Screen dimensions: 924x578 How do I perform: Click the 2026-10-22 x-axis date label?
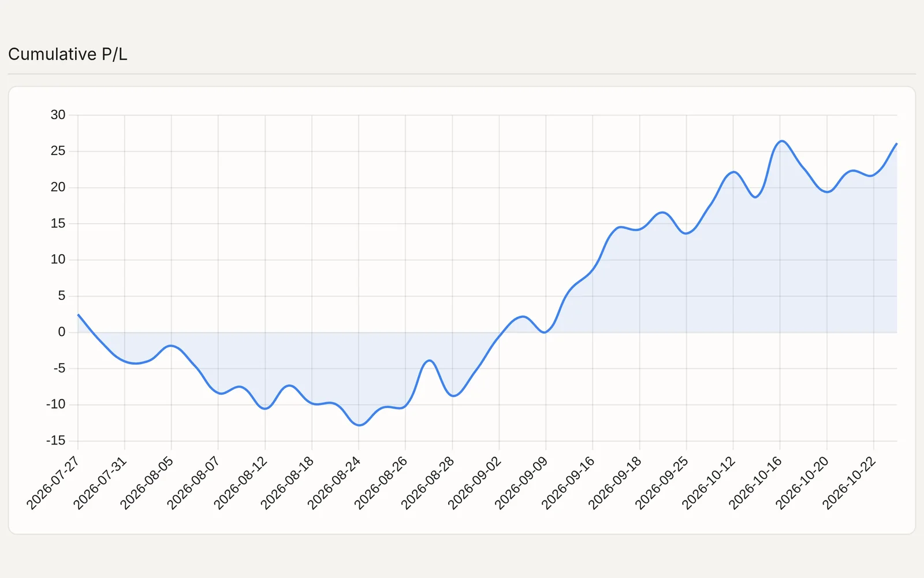[849, 483]
